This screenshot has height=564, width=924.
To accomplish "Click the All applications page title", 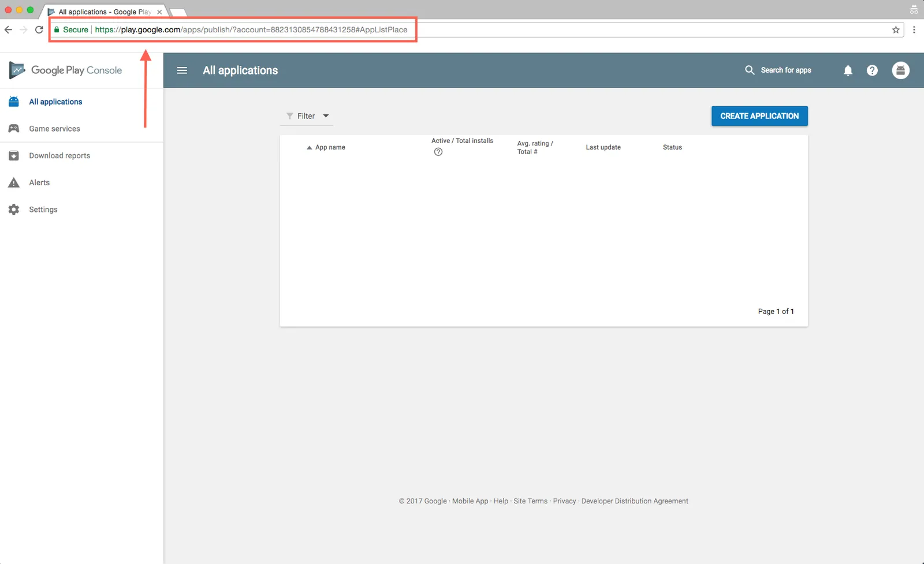I will click(240, 70).
